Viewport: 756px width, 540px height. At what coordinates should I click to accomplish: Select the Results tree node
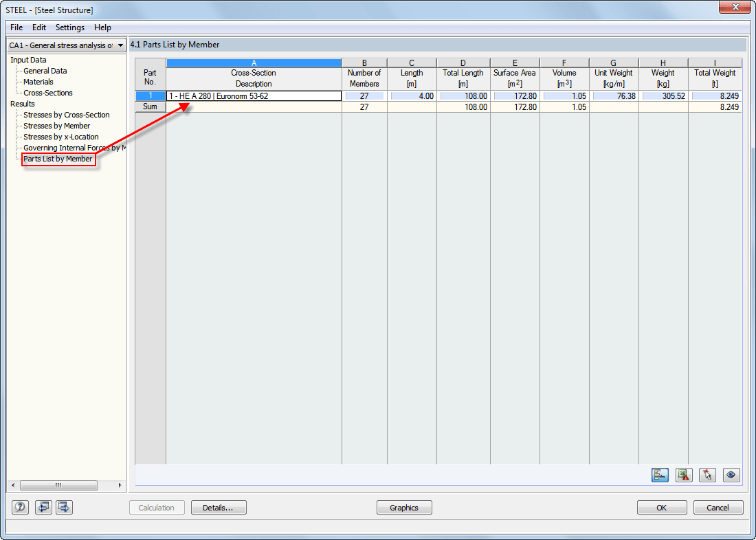pos(23,104)
